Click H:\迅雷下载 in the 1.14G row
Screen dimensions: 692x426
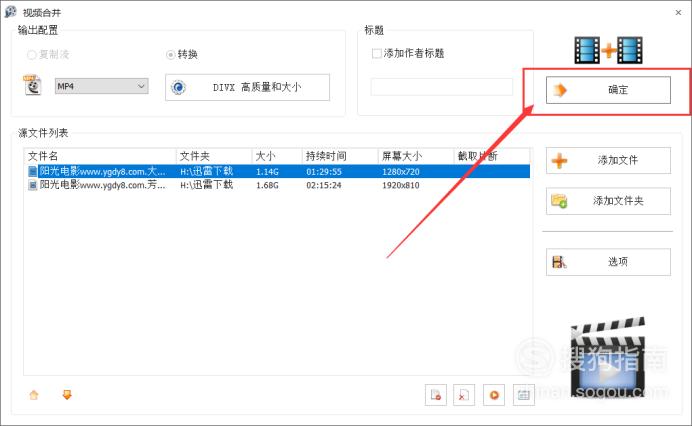(x=207, y=171)
